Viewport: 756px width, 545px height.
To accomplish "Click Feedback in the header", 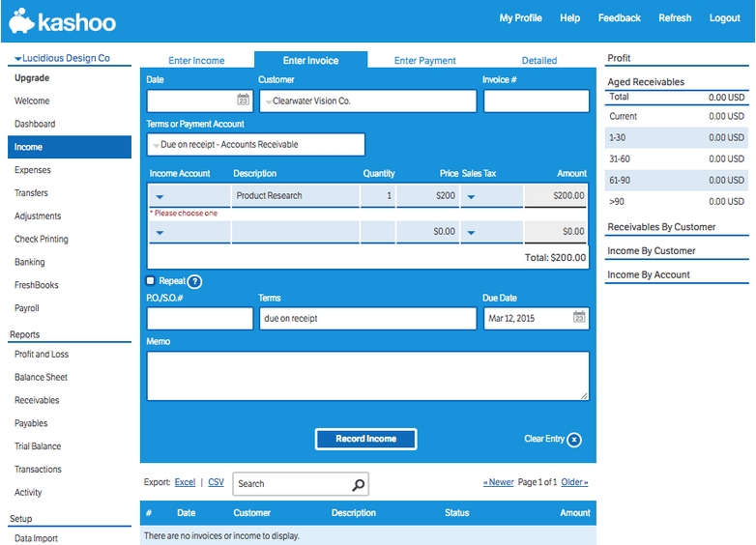I will point(620,18).
